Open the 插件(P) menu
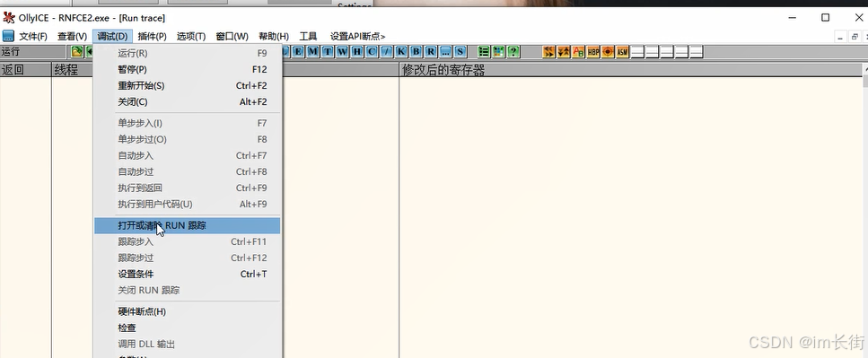The image size is (868, 358). (153, 37)
